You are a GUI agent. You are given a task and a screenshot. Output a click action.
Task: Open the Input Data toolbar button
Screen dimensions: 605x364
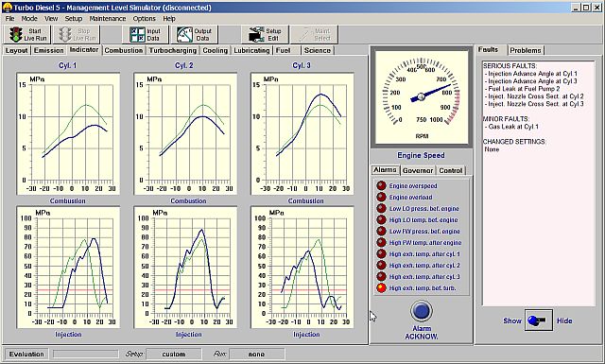tap(145, 35)
